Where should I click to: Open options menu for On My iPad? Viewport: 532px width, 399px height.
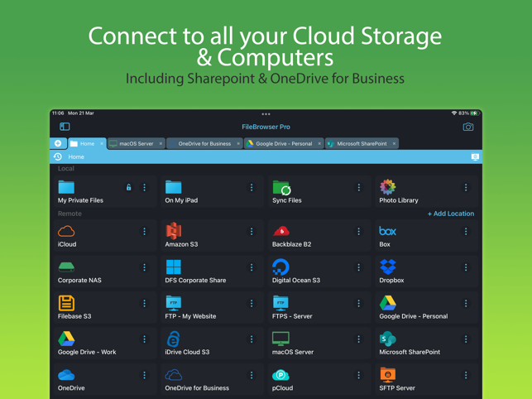click(252, 187)
